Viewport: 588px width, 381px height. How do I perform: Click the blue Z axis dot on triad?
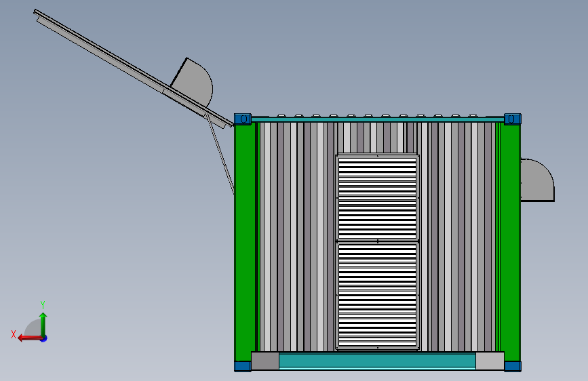point(44,338)
